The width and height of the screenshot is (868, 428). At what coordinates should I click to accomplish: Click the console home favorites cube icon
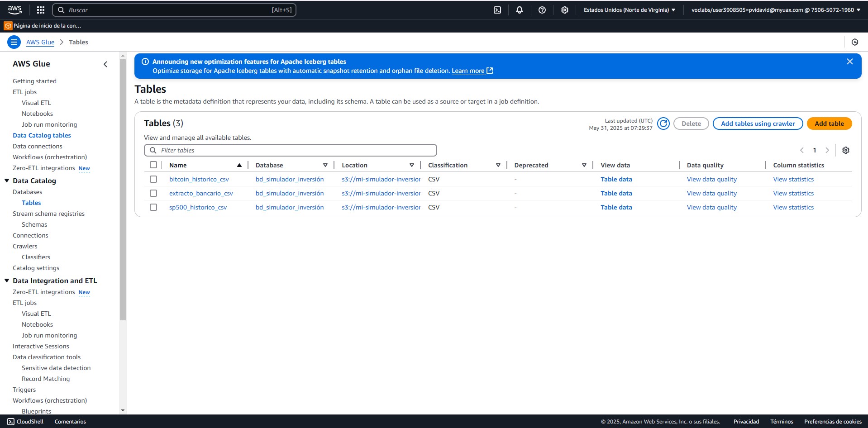coord(8,26)
